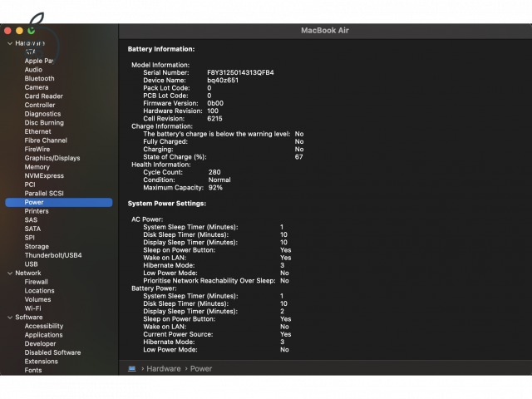532x399 pixels.
Task: Select Card Reader in sidebar
Action: [43, 96]
